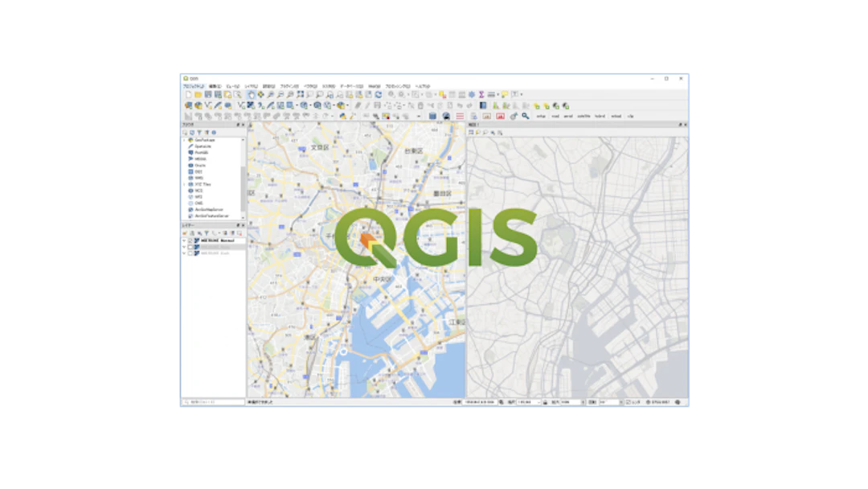The width and height of the screenshot is (868, 489).
Task: Toggle visibility of the MIERUNE Normal layer
Action: click(189, 240)
